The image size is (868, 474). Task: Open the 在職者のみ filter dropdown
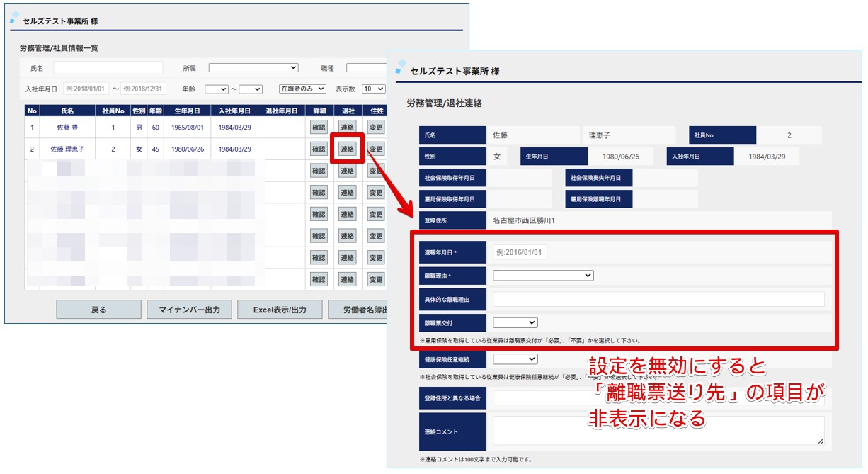point(302,89)
